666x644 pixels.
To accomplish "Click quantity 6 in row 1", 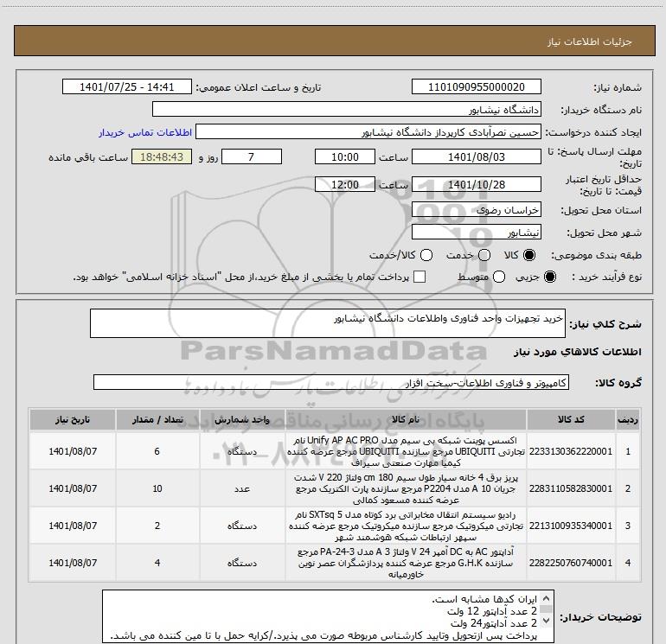I will tap(157, 451).
